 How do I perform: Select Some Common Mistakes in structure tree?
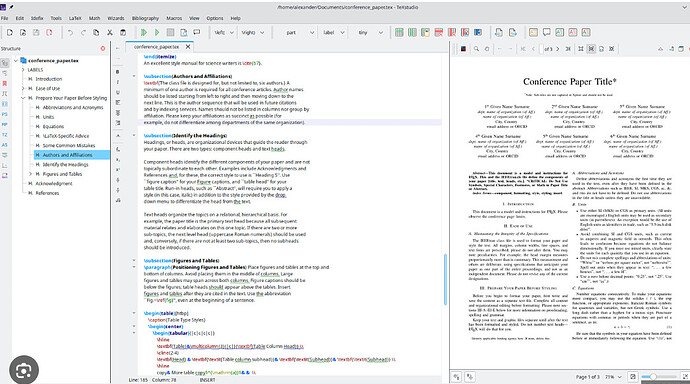coord(69,146)
